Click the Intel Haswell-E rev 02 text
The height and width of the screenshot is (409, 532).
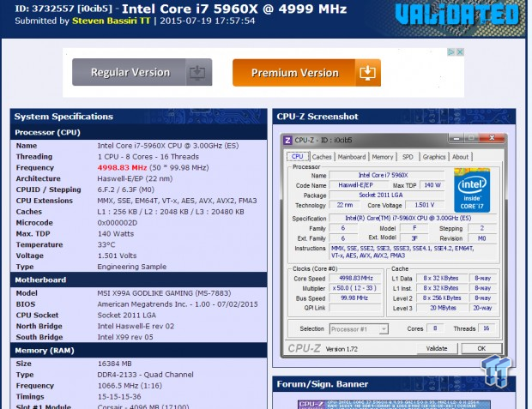tap(136, 326)
